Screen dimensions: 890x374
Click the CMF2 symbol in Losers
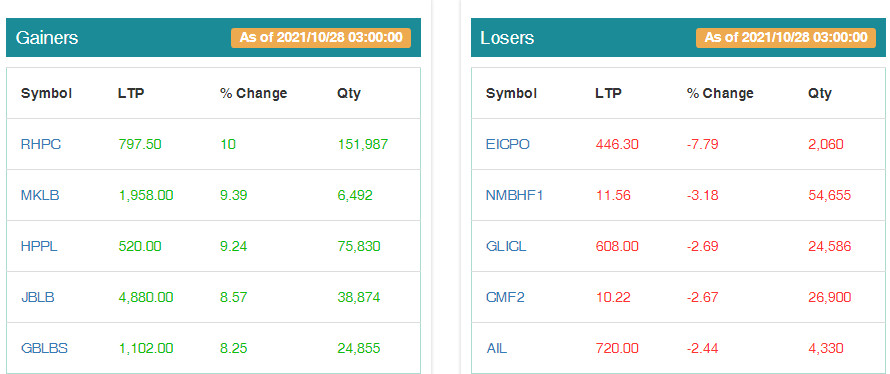click(x=505, y=297)
